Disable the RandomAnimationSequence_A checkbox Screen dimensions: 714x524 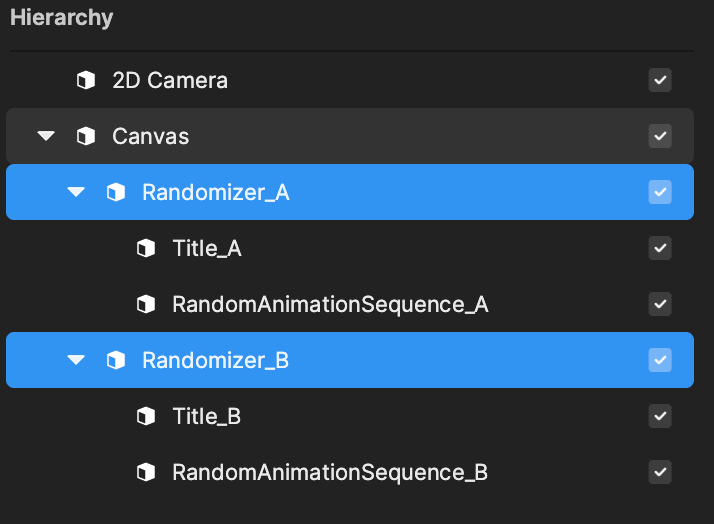660,304
